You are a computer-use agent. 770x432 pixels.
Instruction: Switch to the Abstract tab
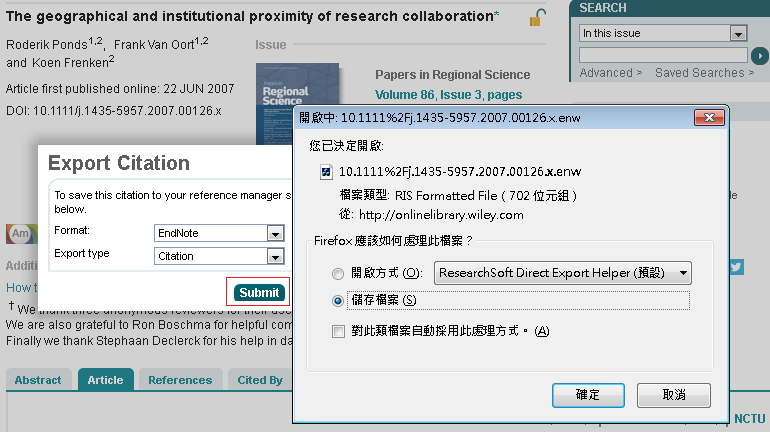coord(38,380)
